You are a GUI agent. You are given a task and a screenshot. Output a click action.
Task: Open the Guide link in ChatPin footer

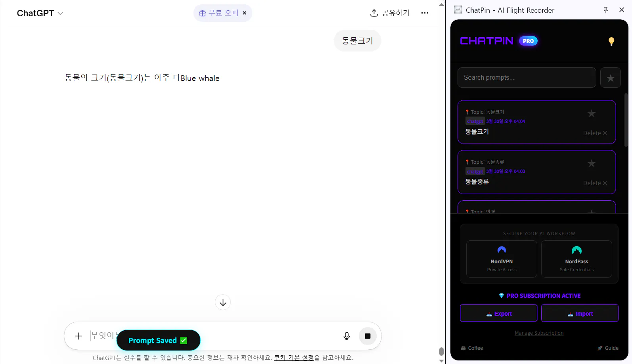pyautogui.click(x=608, y=348)
